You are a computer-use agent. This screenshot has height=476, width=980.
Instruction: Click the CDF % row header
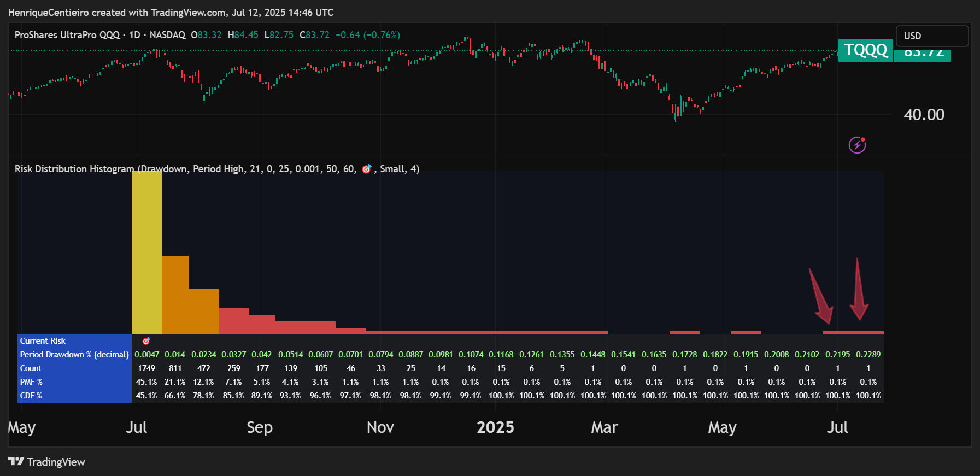click(x=31, y=396)
